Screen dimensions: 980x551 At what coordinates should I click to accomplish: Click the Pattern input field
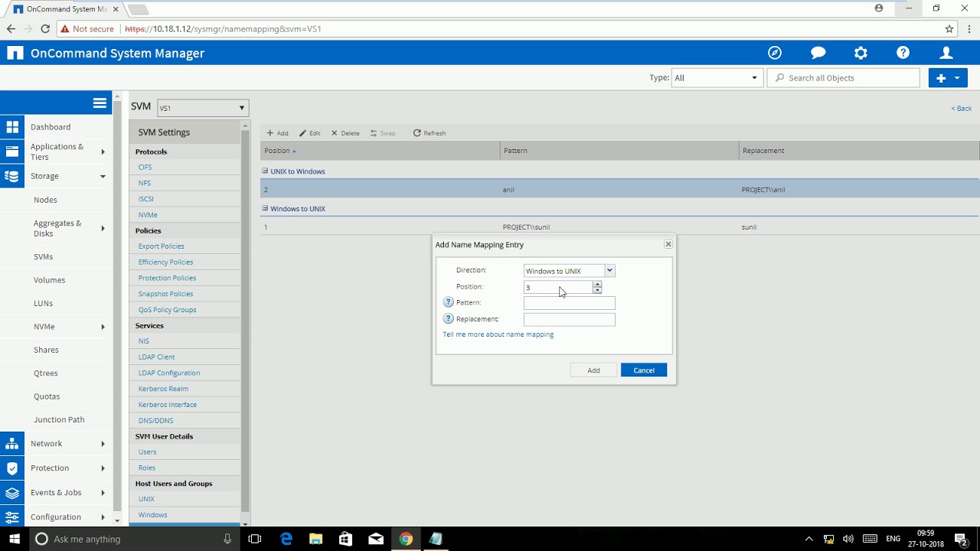(x=569, y=303)
